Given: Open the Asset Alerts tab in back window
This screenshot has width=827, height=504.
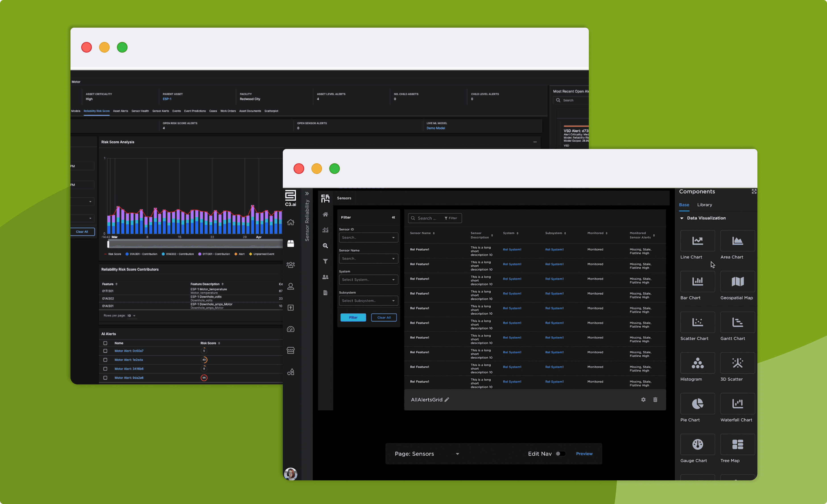Looking at the screenshot, I should coord(120,111).
